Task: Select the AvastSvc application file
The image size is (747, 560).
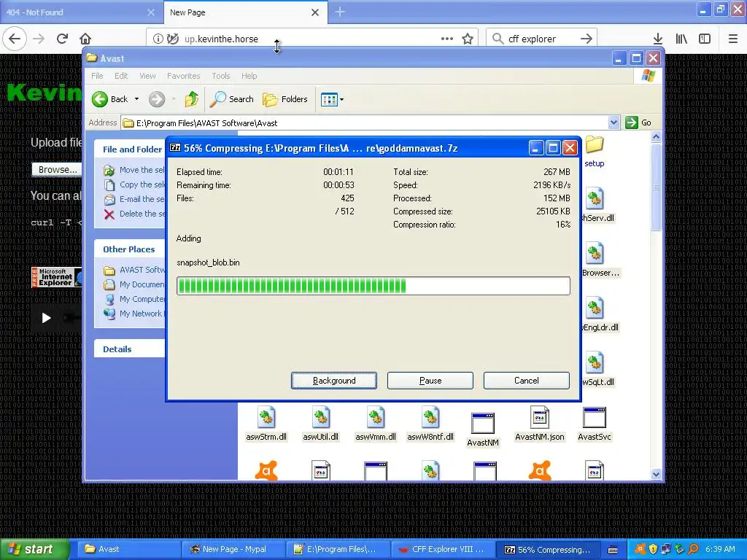Action: [x=594, y=424]
